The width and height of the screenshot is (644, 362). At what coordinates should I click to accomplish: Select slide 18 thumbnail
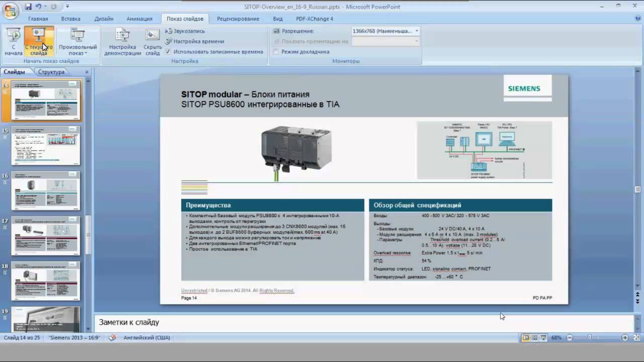(x=46, y=281)
